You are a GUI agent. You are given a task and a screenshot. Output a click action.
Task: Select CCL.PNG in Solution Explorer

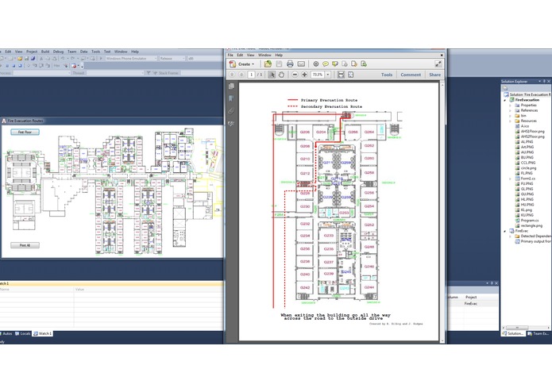click(x=525, y=163)
